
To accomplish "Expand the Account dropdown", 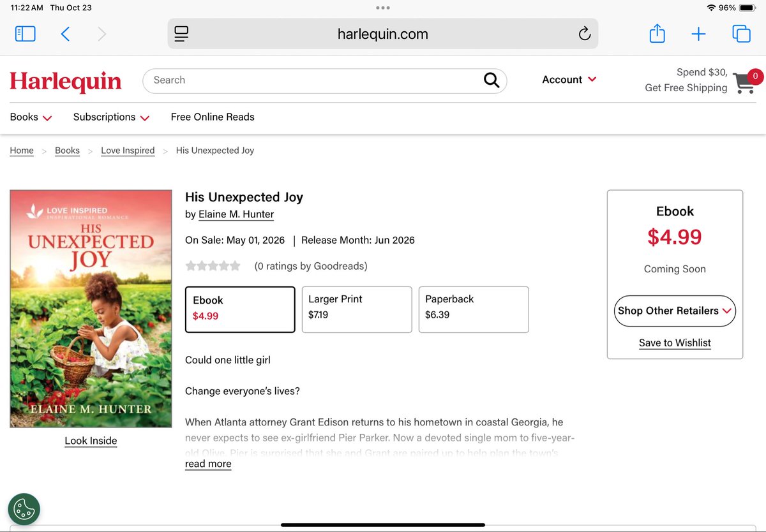I will [569, 80].
